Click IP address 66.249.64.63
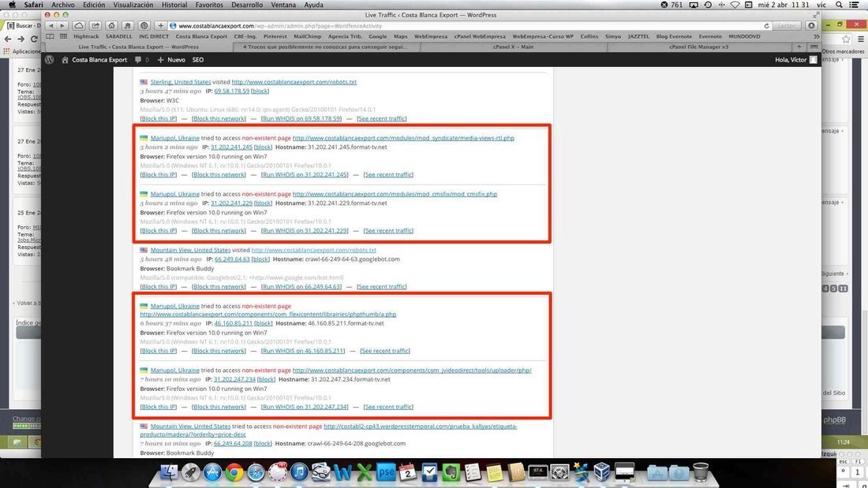This screenshot has height=488, width=868. [232, 259]
